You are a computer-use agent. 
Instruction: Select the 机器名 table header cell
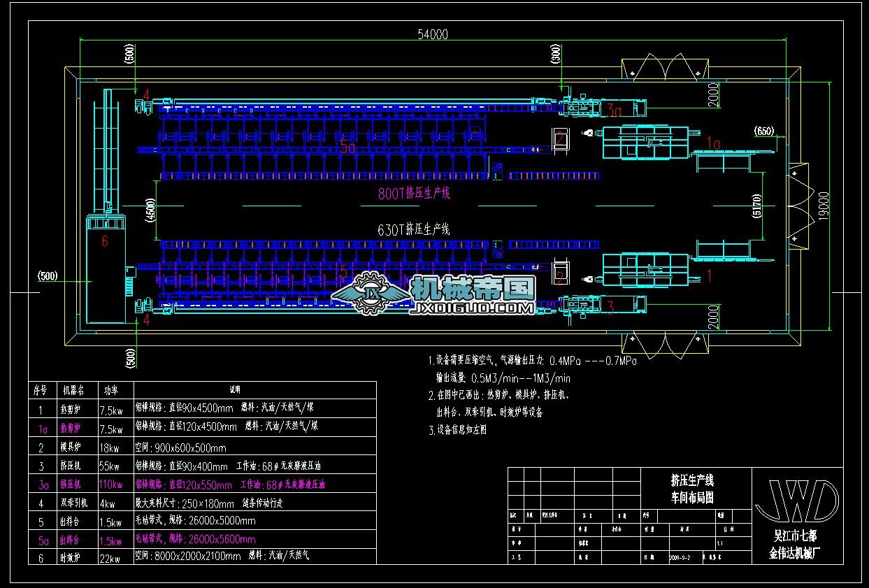pyautogui.click(x=73, y=389)
